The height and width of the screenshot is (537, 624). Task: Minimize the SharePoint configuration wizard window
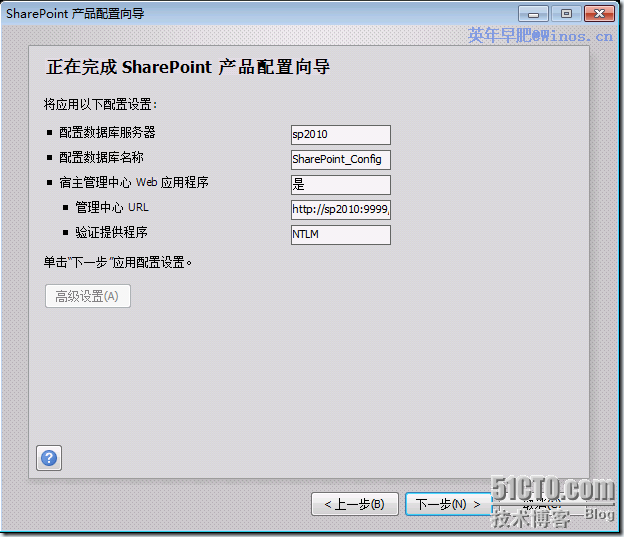(x=533, y=14)
